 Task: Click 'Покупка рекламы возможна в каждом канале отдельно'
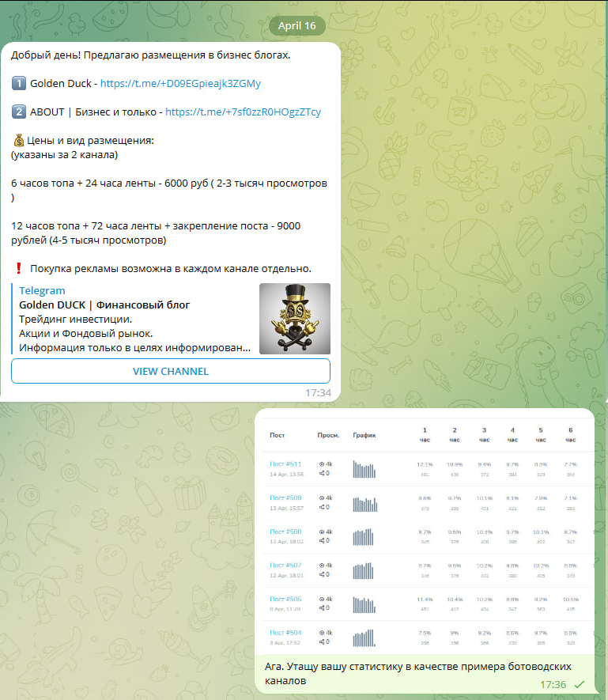point(171,269)
